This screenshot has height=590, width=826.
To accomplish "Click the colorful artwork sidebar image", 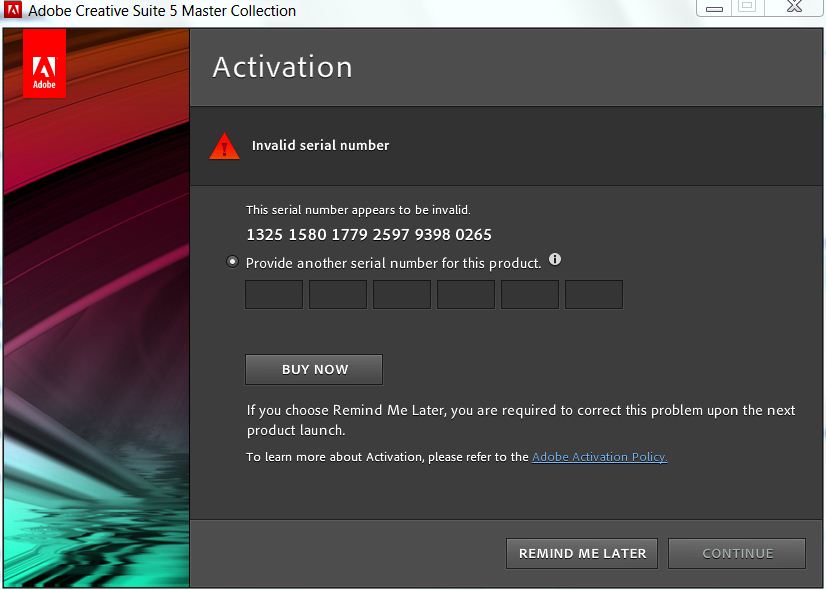I will [95, 350].
